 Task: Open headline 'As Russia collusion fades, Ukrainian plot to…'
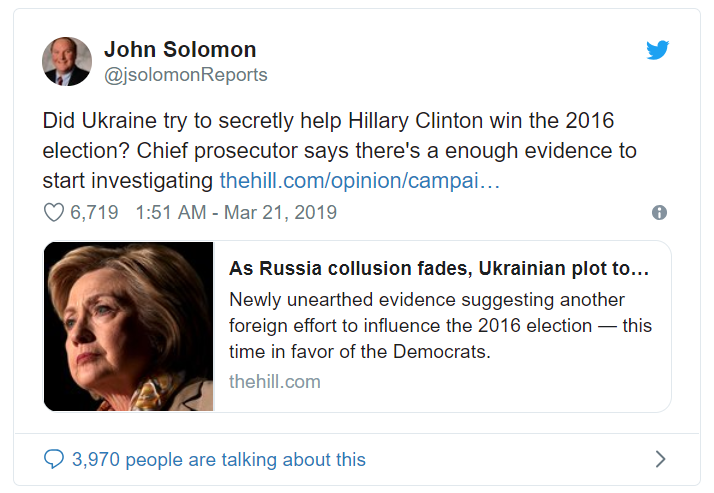click(x=440, y=269)
